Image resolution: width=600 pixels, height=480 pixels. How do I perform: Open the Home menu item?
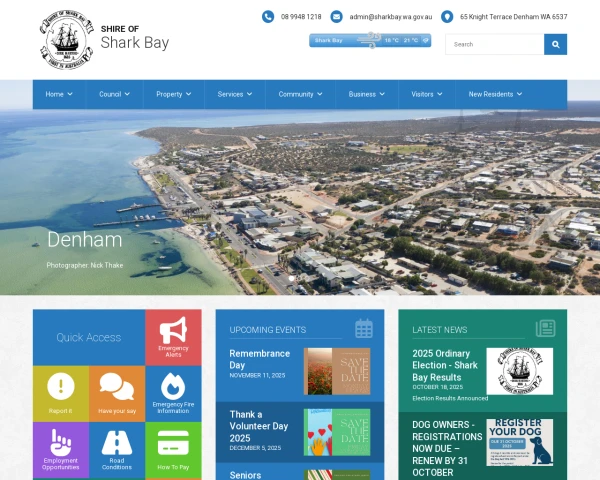point(54,94)
